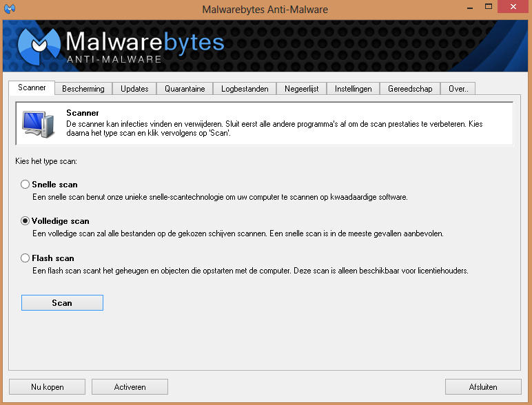532x405 pixels.
Task: Go to the Quarantaine tab
Action: [x=185, y=89]
